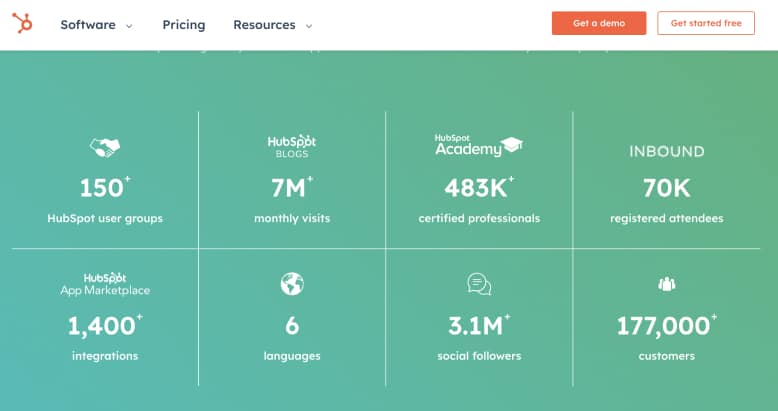Click the Get started free button

coord(706,23)
